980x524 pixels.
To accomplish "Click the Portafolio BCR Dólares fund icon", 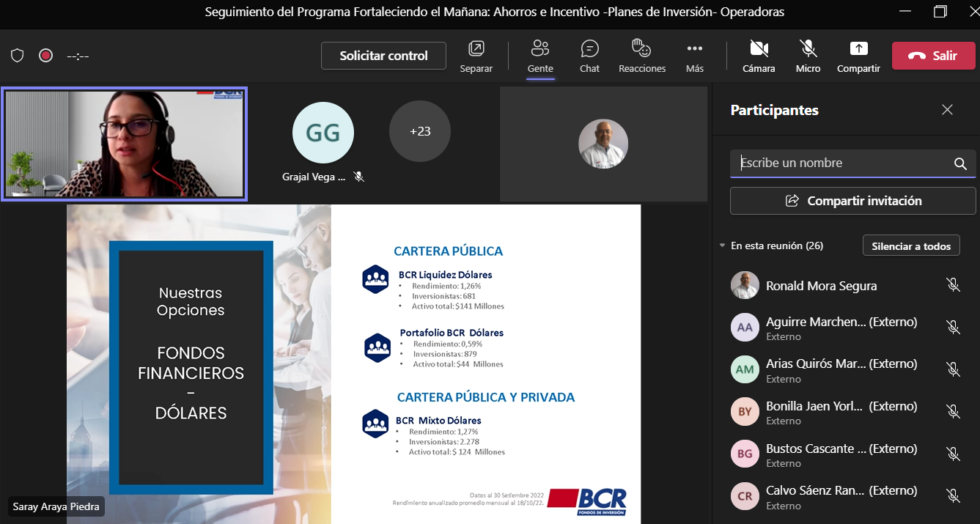I will click(x=377, y=347).
